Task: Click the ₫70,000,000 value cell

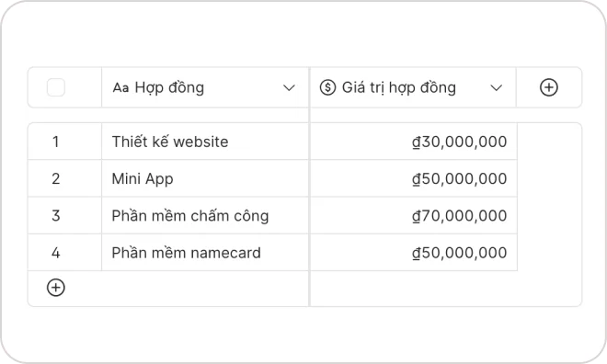Action: 414,215
